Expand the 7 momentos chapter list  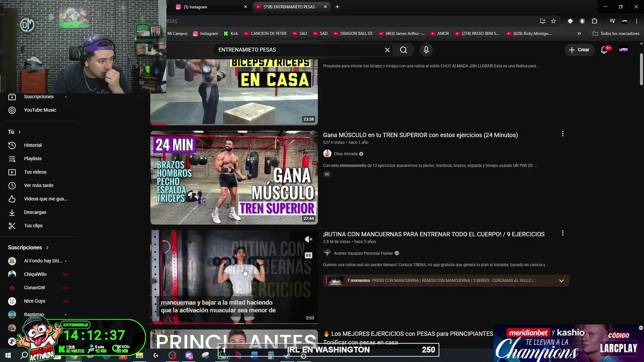coord(561,281)
